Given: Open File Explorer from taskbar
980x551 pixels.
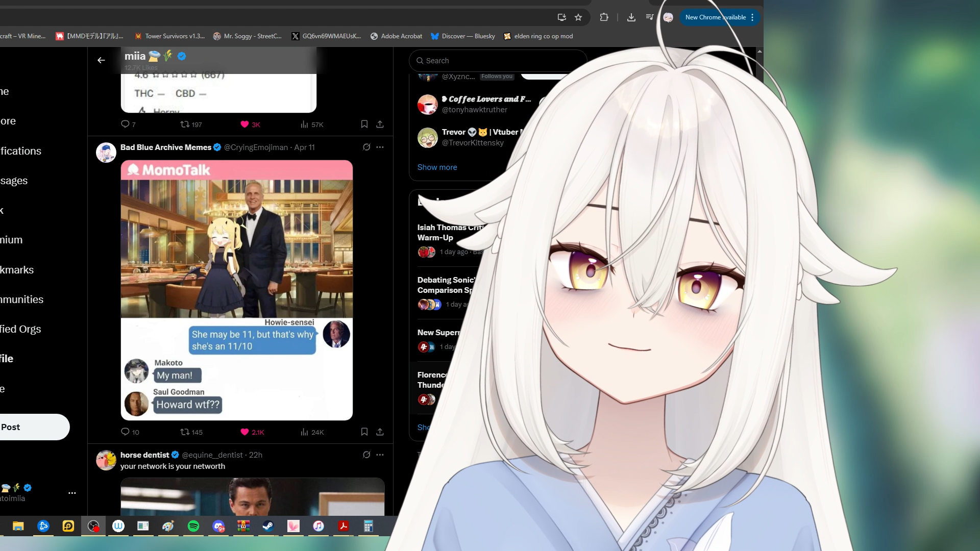Looking at the screenshot, I should click(x=18, y=526).
